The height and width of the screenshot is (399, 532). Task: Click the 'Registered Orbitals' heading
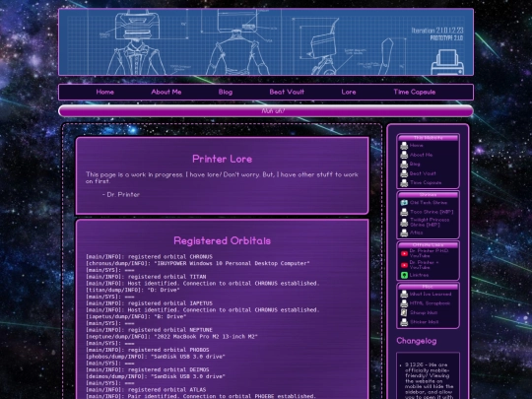pos(223,241)
